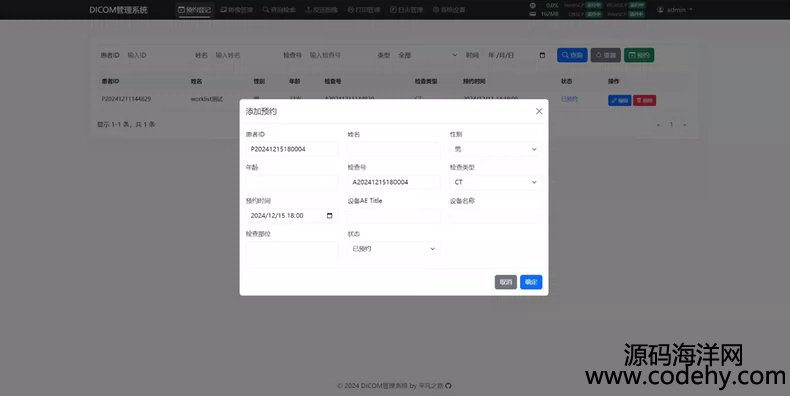Go to the 打印管理 navigation tab
This screenshot has height=396, width=790.
[x=364, y=10]
